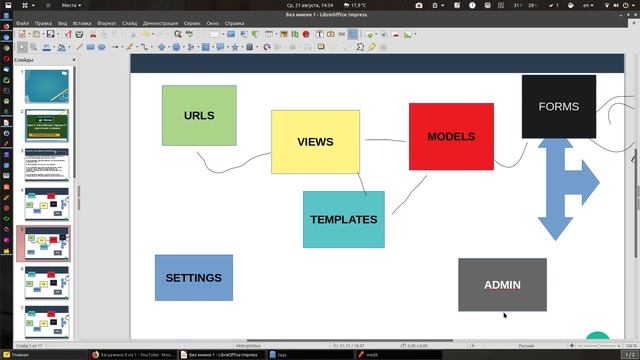Screen dimensions: 640x360
Task: Select the Block arrows tool
Action: [x=191, y=47]
